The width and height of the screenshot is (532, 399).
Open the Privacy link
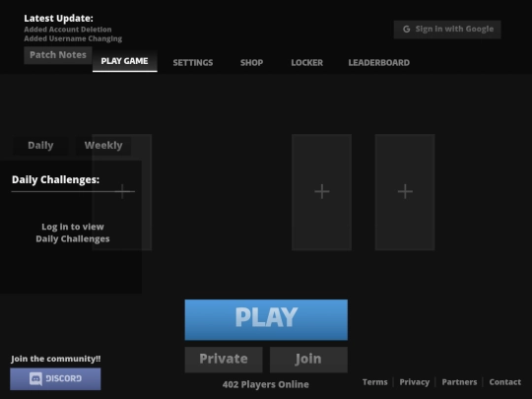point(414,382)
